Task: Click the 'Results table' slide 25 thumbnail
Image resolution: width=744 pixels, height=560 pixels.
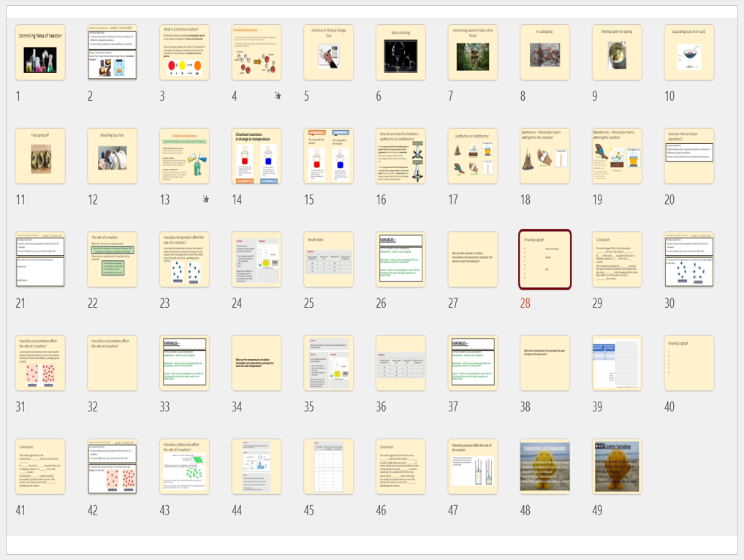Action: (x=328, y=260)
